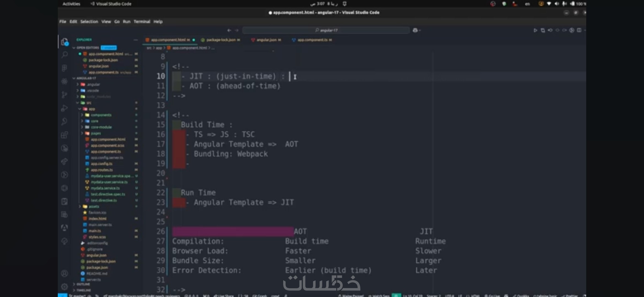Expand the pages folder
Viewport: 644px width, 297px height.
(95, 133)
